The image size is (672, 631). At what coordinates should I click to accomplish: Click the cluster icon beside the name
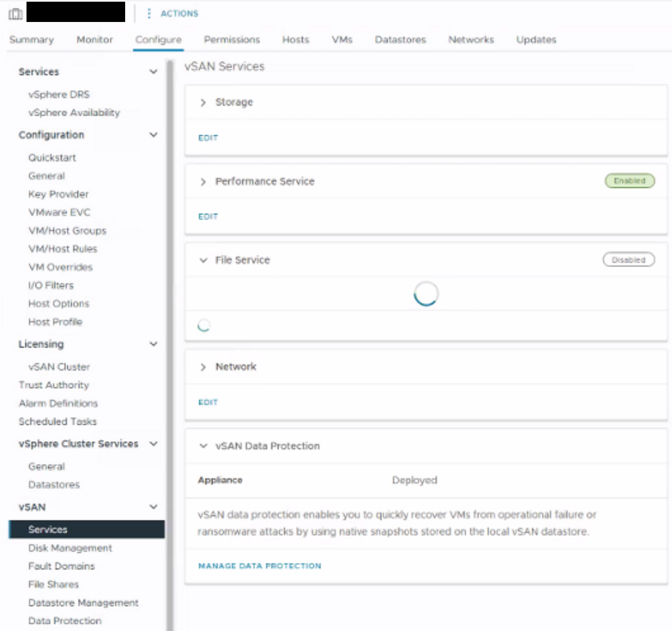tap(15, 14)
